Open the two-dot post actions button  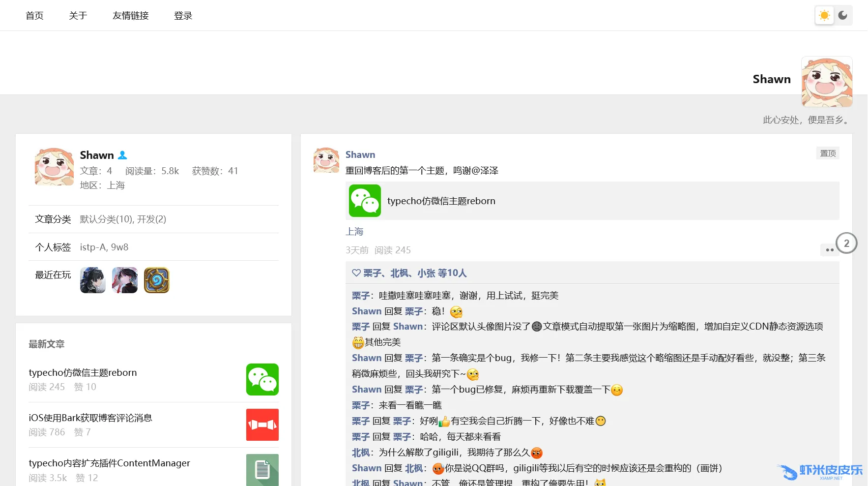(829, 250)
